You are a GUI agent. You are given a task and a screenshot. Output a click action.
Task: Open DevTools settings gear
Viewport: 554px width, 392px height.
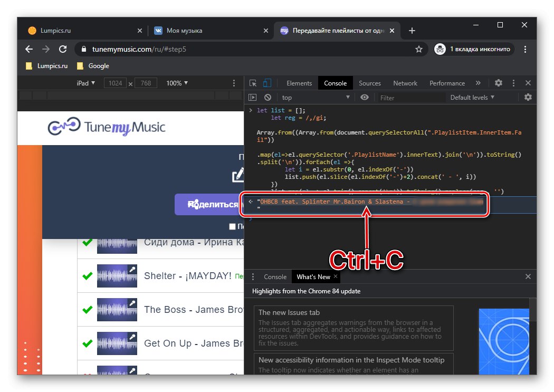[498, 83]
